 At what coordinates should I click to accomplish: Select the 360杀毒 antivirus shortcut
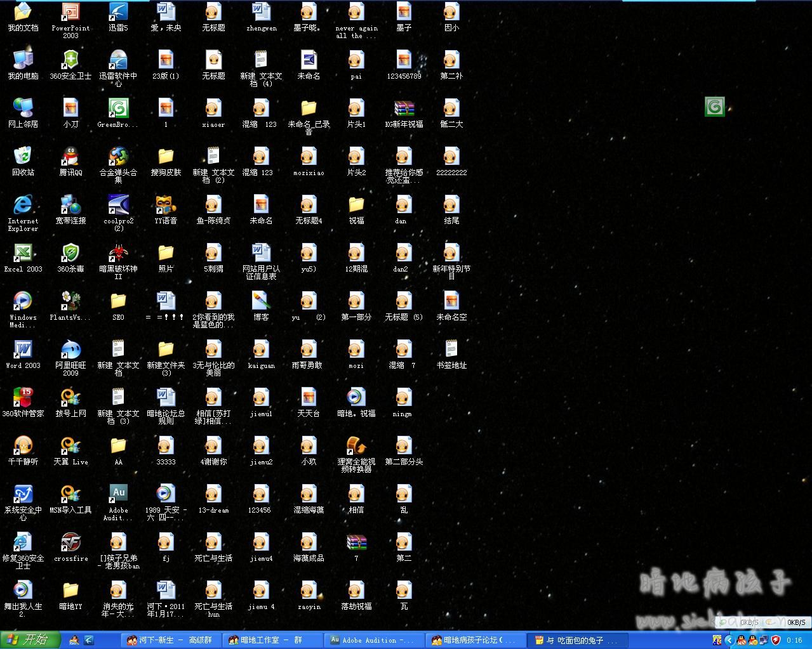coord(70,253)
